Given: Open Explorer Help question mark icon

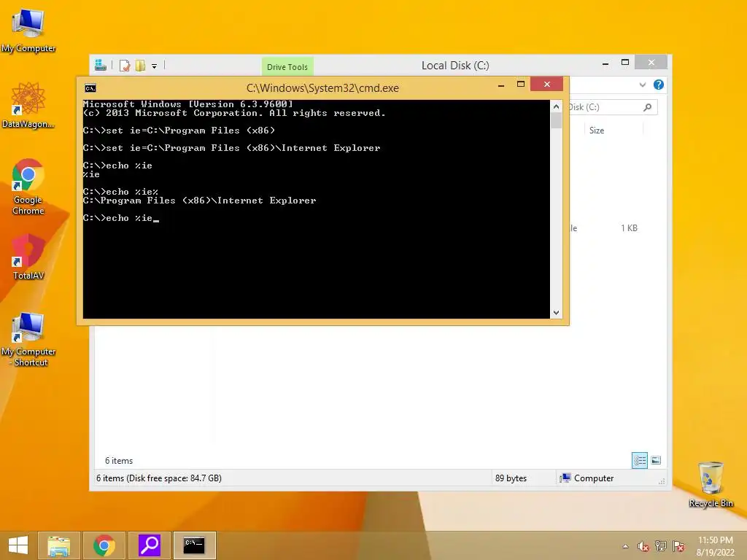Looking at the screenshot, I should pos(659,85).
